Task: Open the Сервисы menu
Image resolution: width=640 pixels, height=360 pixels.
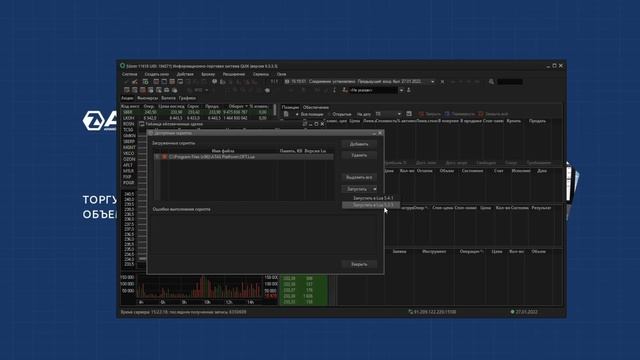Action: point(261,74)
